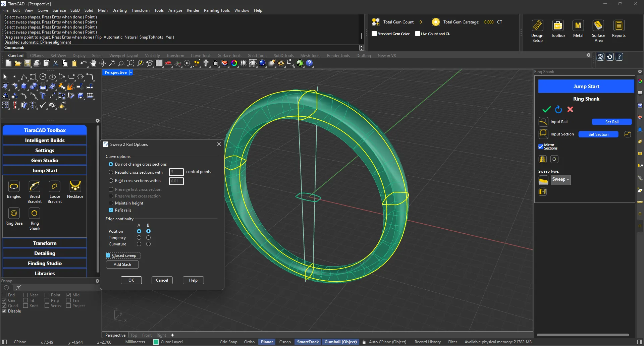This screenshot has width=644, height=346.
Task: Enable Preserve first cross section
Action: click(x=111, y=189)
